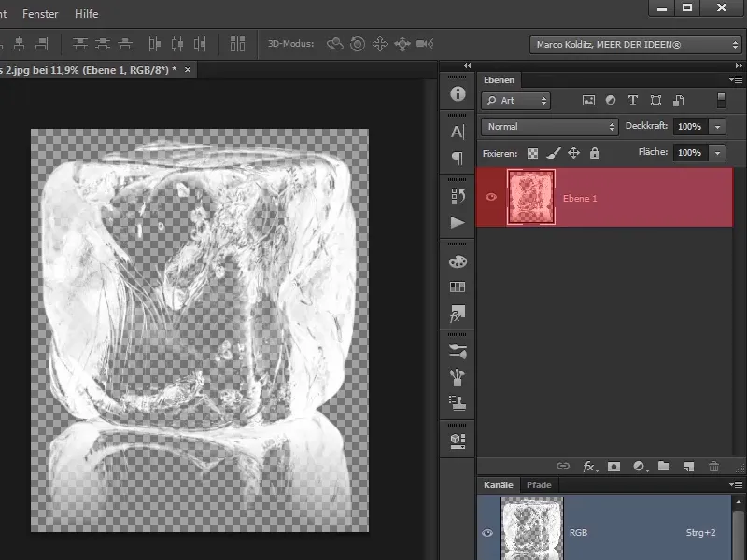Open the Paragraph panel icon
The image size is (747, 560).
(x=458, y=158)
